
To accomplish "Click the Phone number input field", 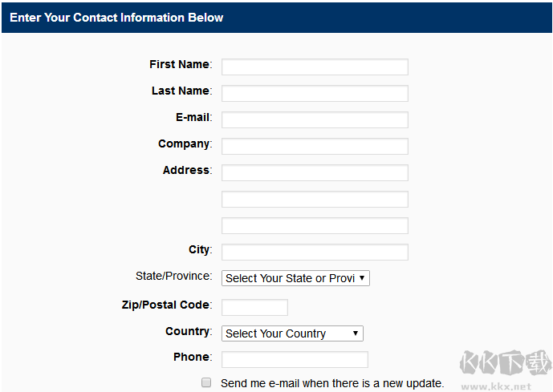I will coord(295,359).
